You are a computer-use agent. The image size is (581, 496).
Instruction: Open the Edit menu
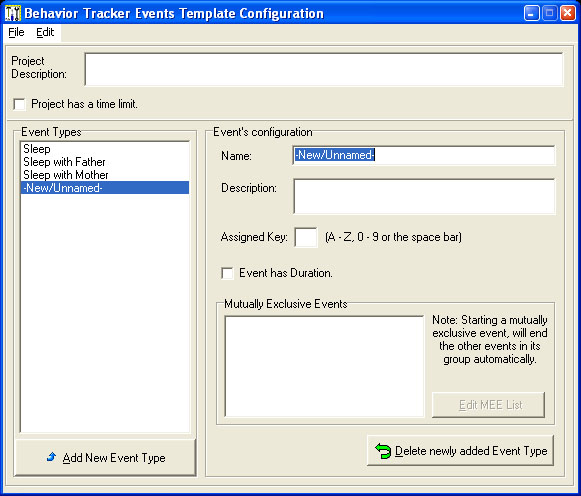point(45,33)
